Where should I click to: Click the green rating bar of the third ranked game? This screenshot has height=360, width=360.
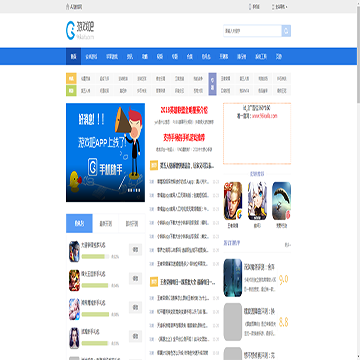click(x=95, y=314)
